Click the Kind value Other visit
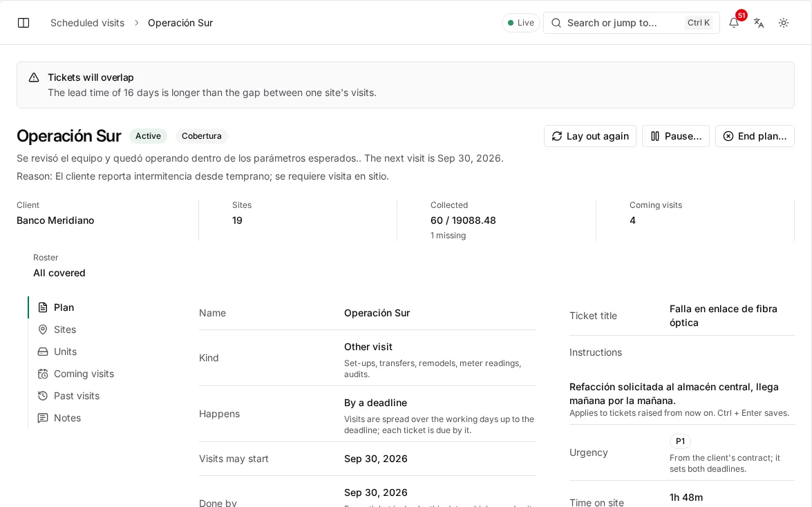 (368, 347)
